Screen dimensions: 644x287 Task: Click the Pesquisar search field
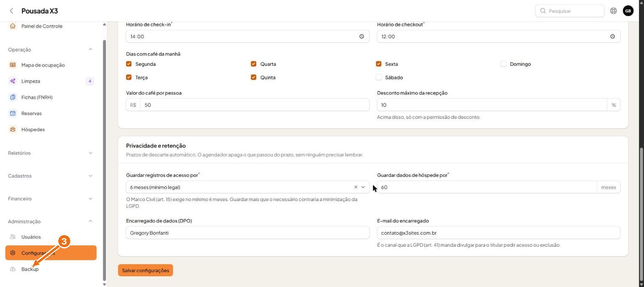point(570,11)
